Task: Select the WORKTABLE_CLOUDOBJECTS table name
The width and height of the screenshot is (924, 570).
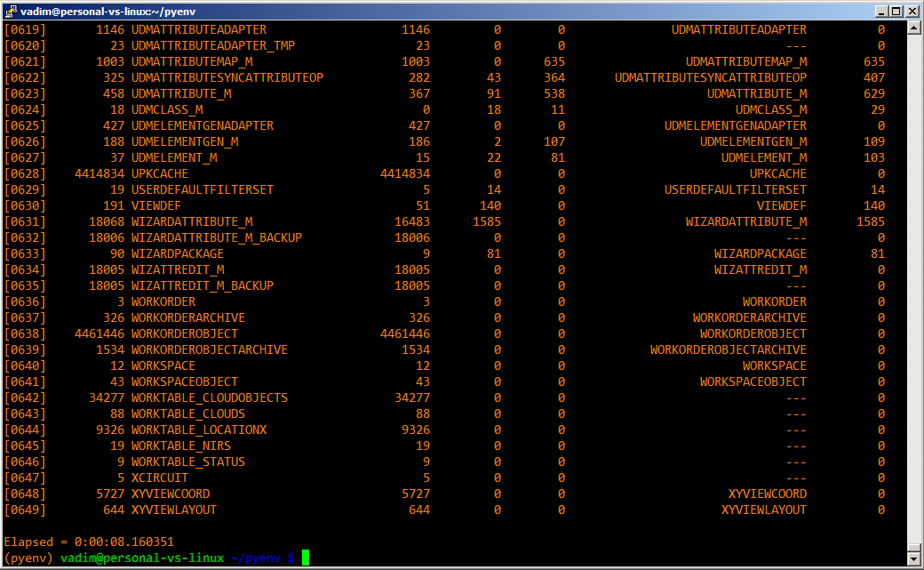Action: [x=210, y=397]
